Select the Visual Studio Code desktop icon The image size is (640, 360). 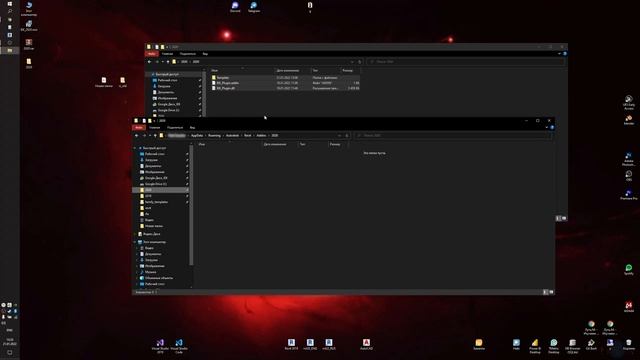pos(179,346)
